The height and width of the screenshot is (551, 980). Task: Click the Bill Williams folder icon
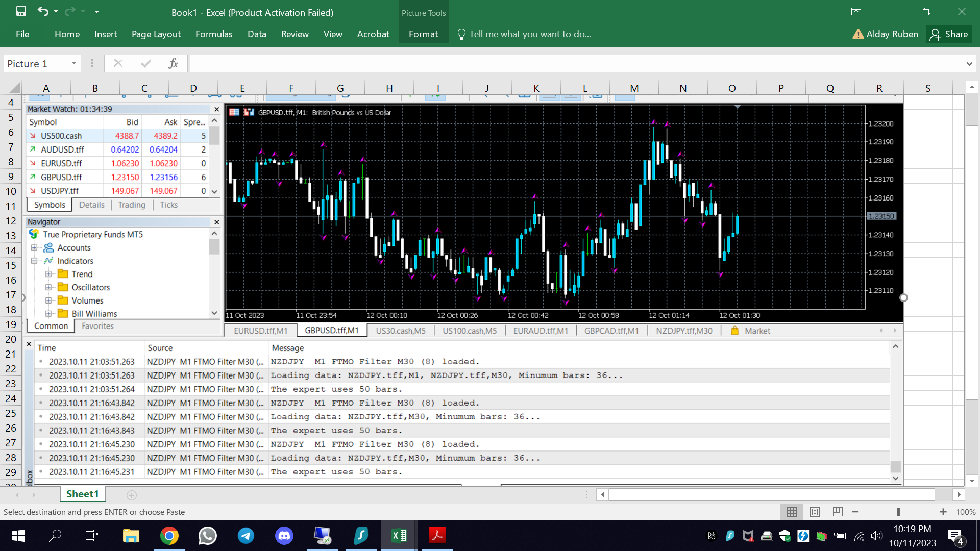pyautogui.click(x=63, y=313)
